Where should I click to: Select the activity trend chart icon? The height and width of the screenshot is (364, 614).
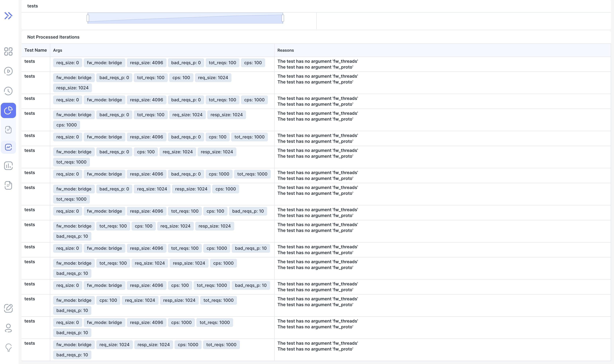pos(8,147)
